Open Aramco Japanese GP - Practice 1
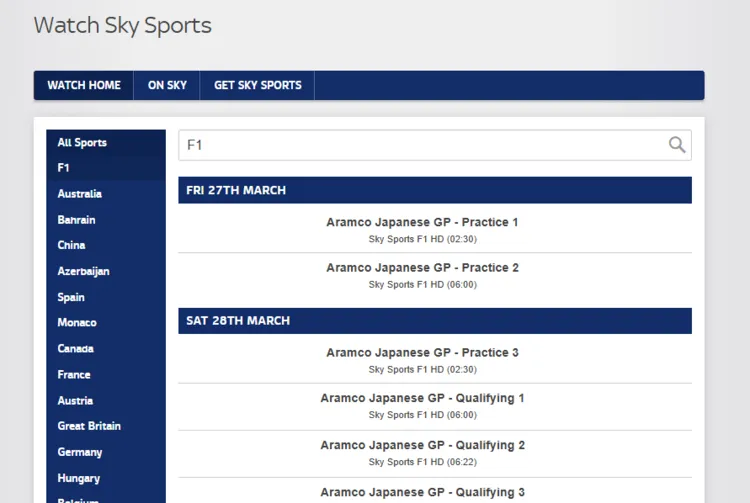 point(422,222)
